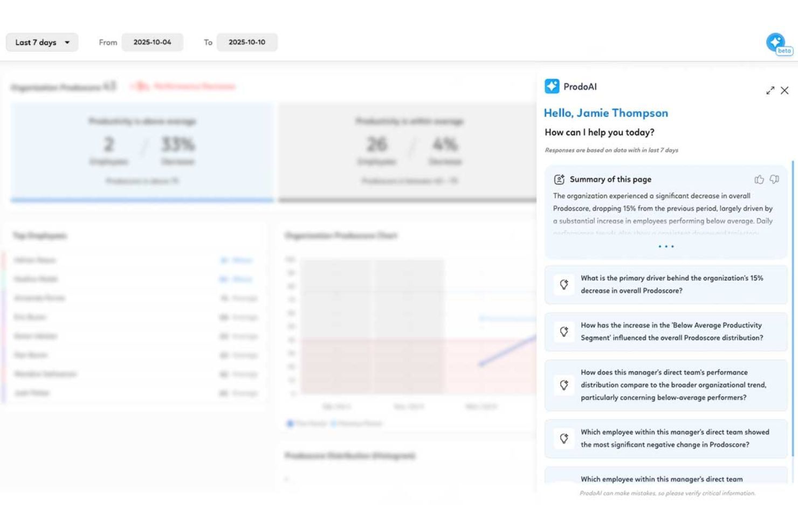The image size is (798, 532).
Task: Close the ProdoAI chat panel with the X icon
Action: (785, 91)
